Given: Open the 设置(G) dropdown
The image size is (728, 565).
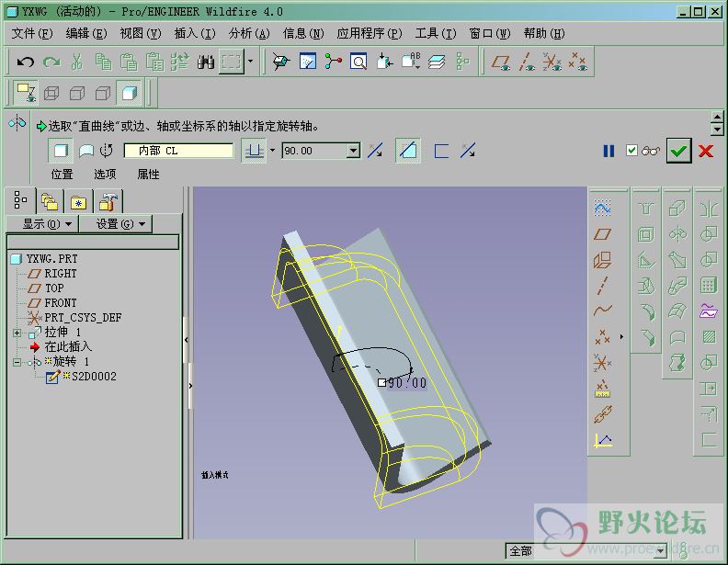Looking at the screenshot, I should click(x=116, y=224).
